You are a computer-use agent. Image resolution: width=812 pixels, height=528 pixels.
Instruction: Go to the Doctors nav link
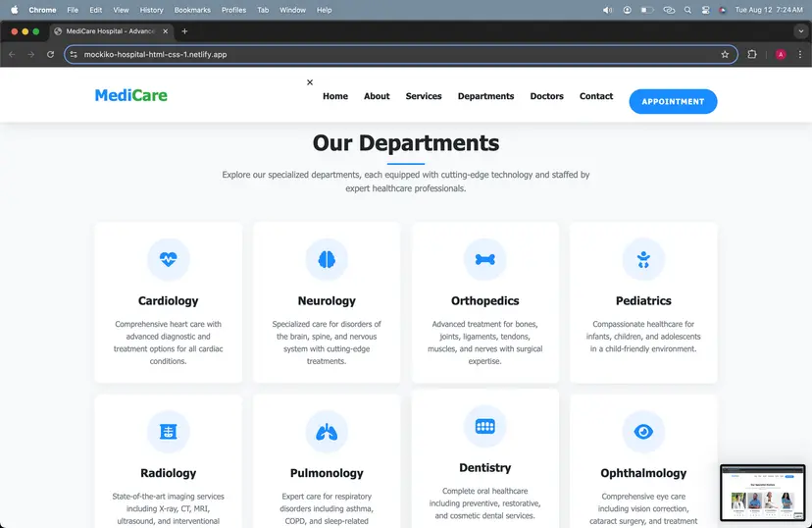pos(546,96)
